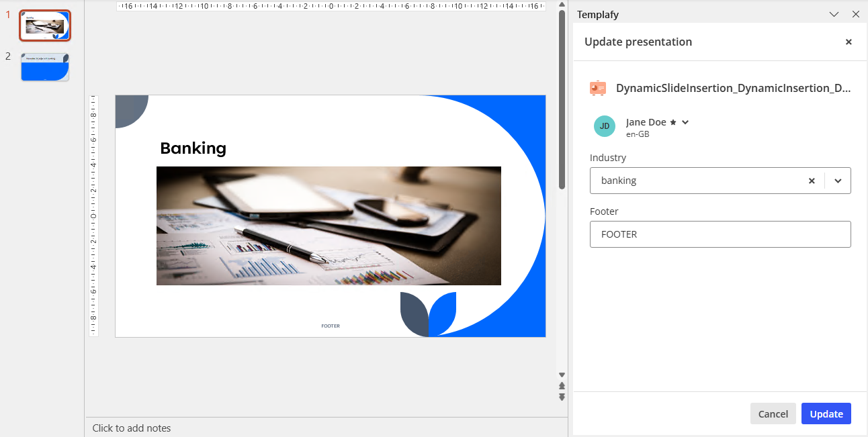Click the scroll down arrow of the slide scrollbar
Screen dimensions: 868x437
[562, 375]
